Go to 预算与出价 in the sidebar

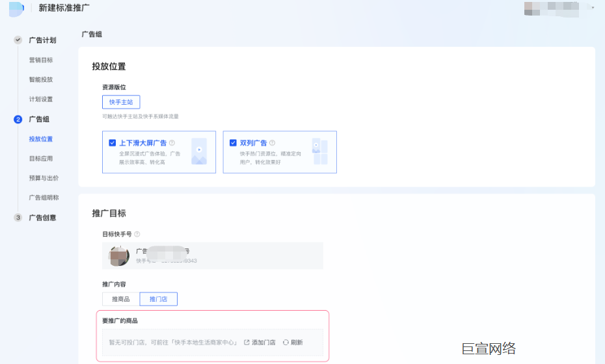tap(44, 178)
